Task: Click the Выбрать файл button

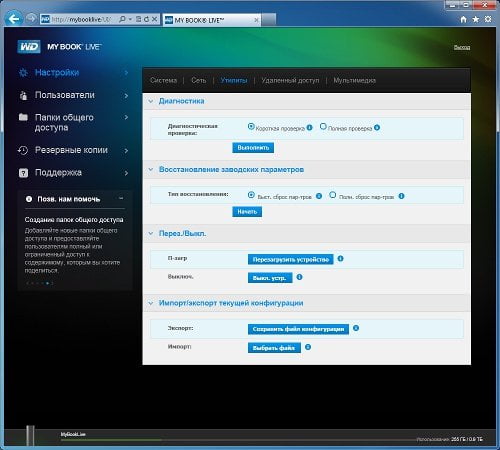Action: (x=274, y=348)
